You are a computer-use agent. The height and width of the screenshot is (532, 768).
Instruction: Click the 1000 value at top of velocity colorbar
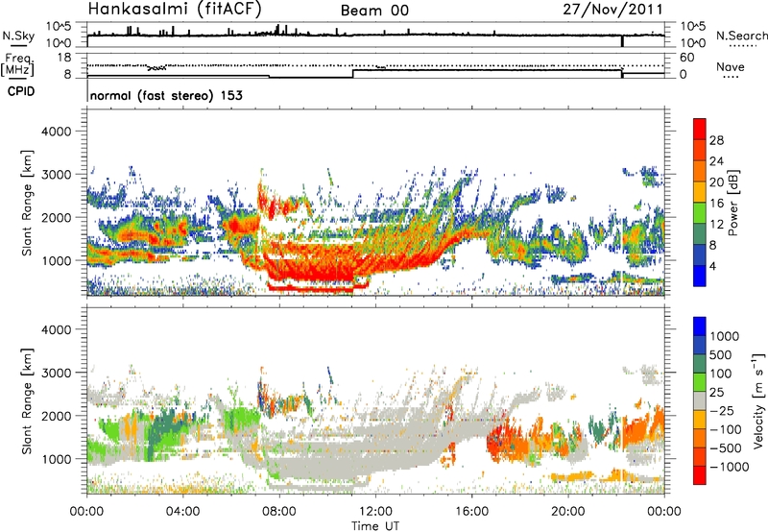click(725, 336)
